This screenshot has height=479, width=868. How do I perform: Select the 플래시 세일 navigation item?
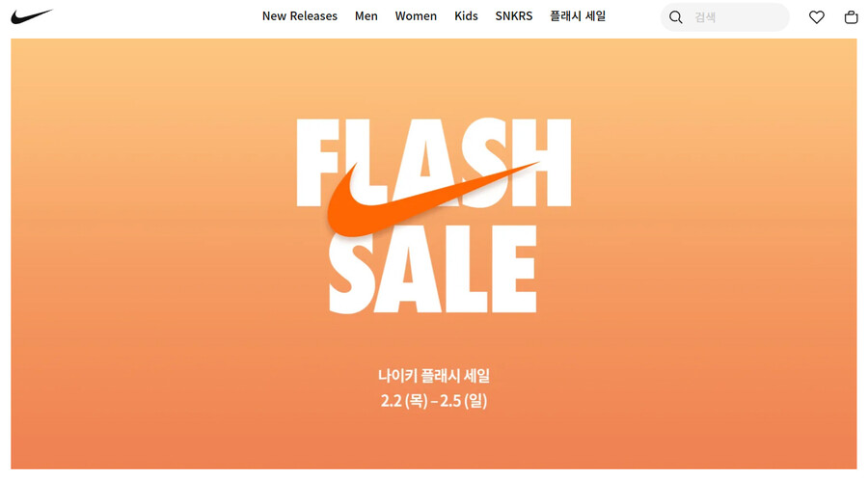click(578, 16)
